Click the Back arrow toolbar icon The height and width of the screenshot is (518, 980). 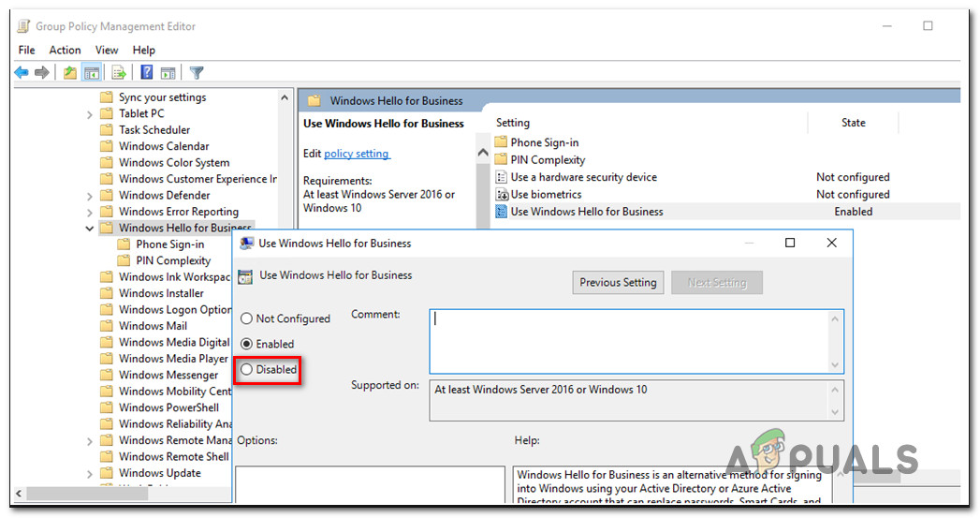[22, 72]
